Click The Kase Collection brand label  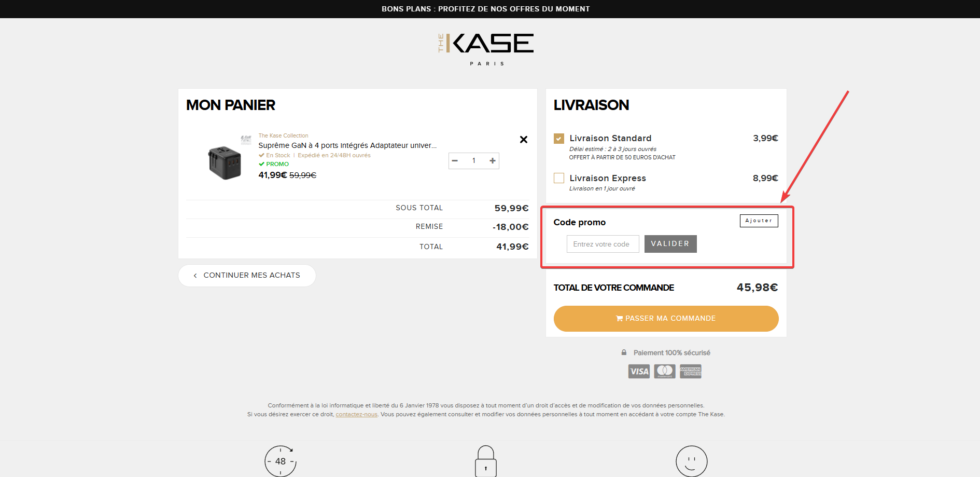pyautogui.click(x=283, y=135)
